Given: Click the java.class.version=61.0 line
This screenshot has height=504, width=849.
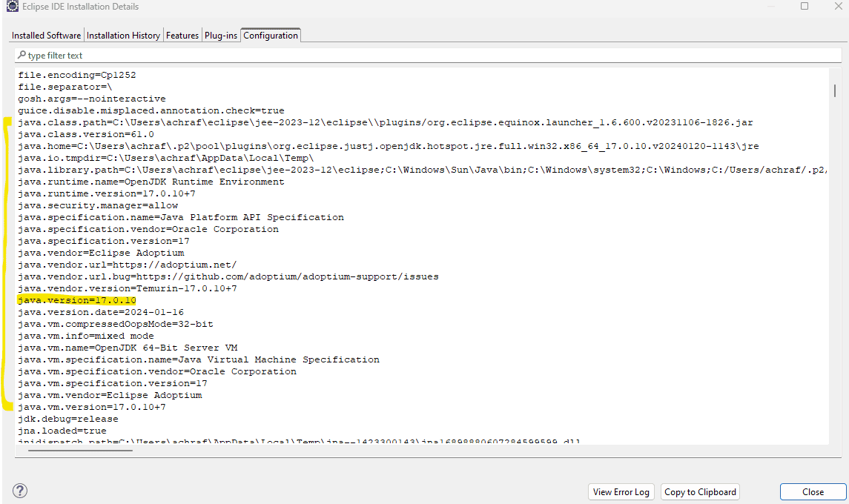Looking at the screenshot, I should pyautogui.click(x=86, y=135).
